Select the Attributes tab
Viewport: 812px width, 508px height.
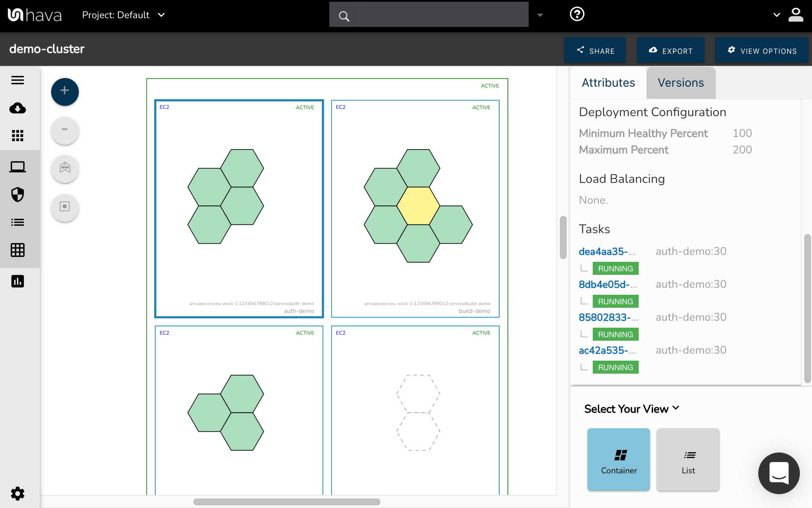[608, 83]
